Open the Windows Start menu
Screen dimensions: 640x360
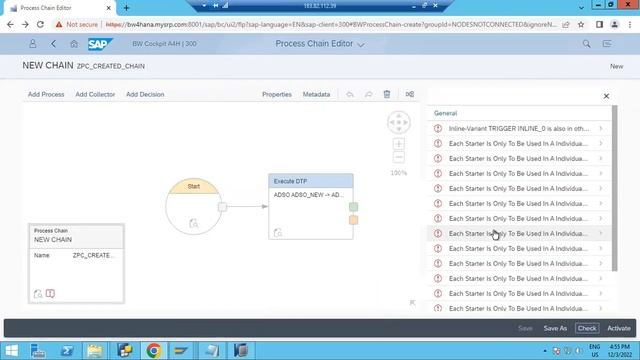(x=12, y=350)
